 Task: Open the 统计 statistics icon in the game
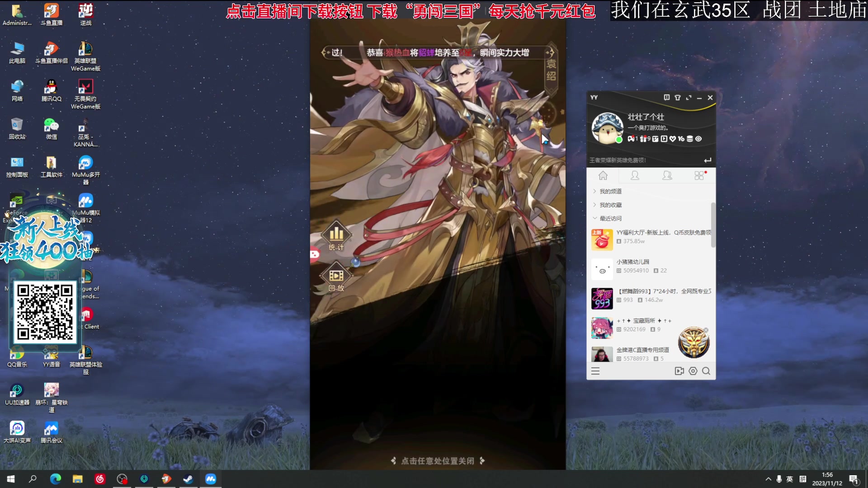(x=336, y=236)
